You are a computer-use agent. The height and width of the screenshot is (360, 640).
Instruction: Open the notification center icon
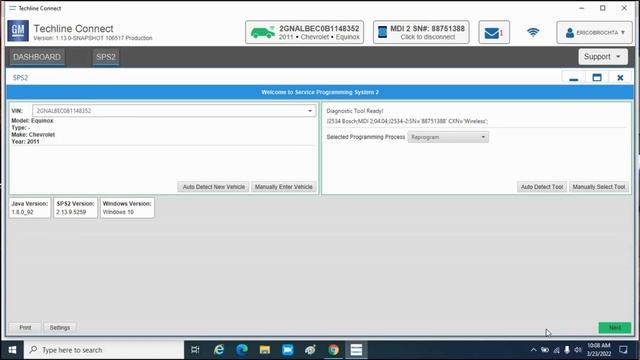click(623, 350)
